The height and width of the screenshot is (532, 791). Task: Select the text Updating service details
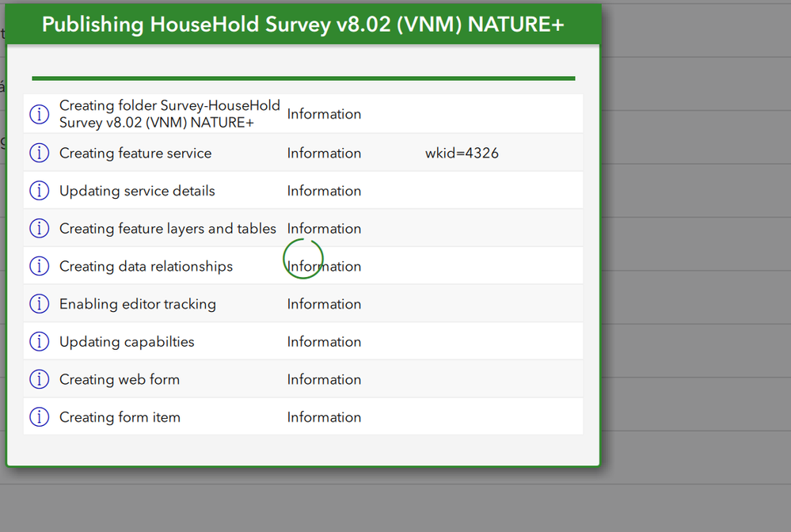pyautogui.click(x=137, y=191)
